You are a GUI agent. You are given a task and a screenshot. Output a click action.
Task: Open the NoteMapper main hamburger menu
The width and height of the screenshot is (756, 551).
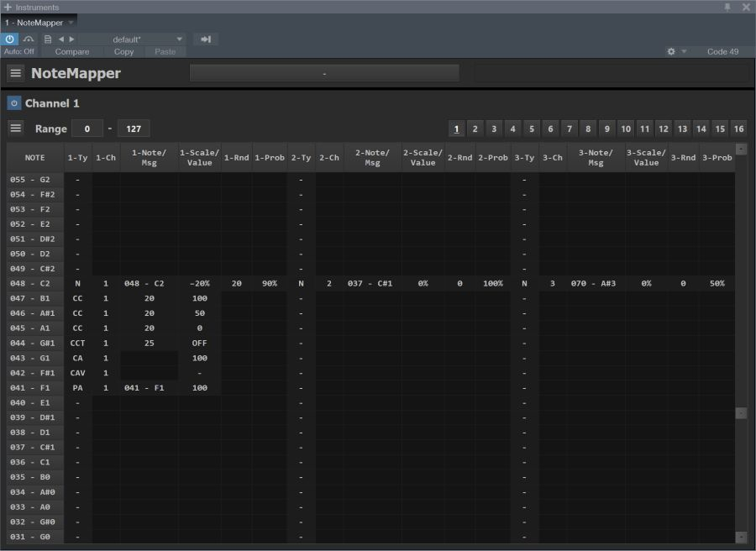pos(16,73)
